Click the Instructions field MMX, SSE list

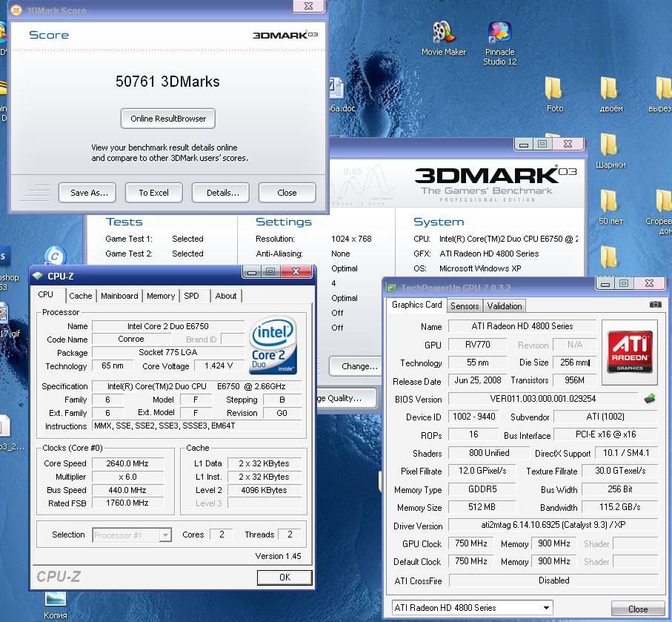pos(197,426)
